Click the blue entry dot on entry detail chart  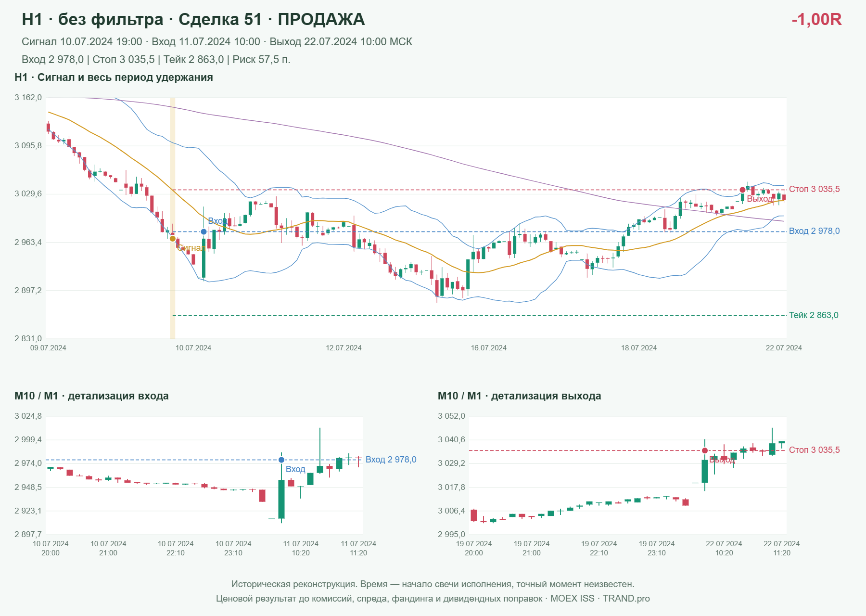tap(281, 460)
